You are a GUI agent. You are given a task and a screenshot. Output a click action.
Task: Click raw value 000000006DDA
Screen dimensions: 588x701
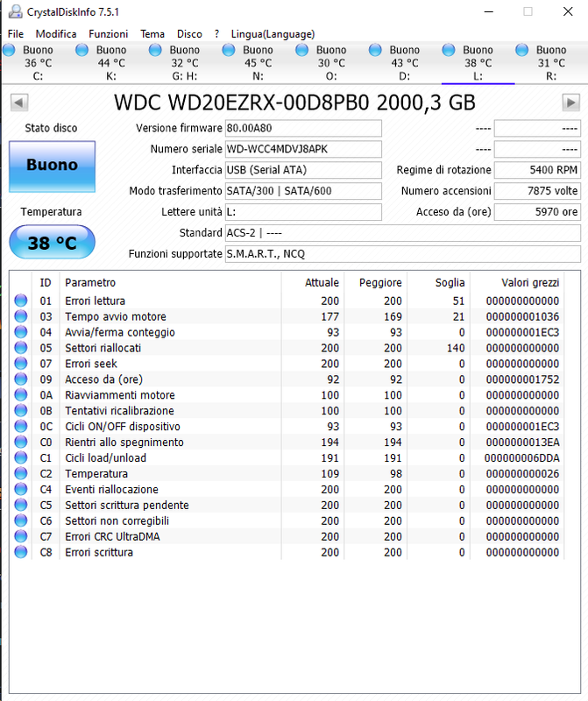tap(521, 457)
